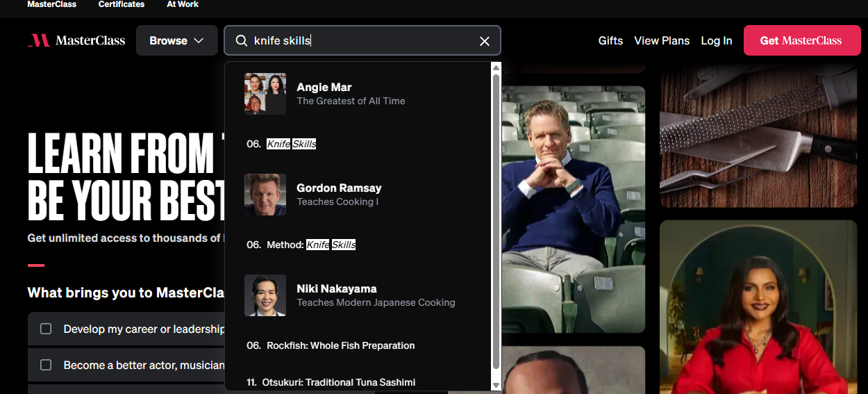The height and width of the screenshot is (394, 868).
Task: Switch to the At Work tab
Action: click(183, 4)
